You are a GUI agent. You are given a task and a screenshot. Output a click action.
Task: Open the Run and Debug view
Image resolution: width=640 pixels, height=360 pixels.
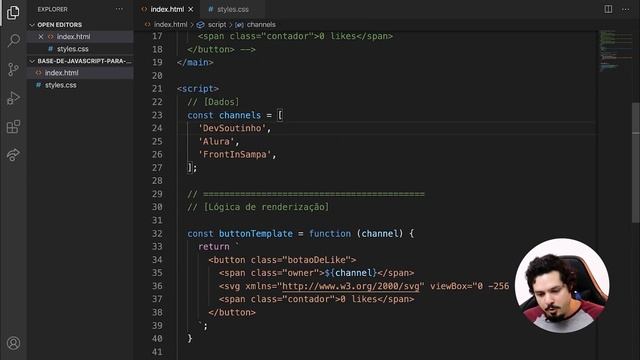click(x=13, y=98)
